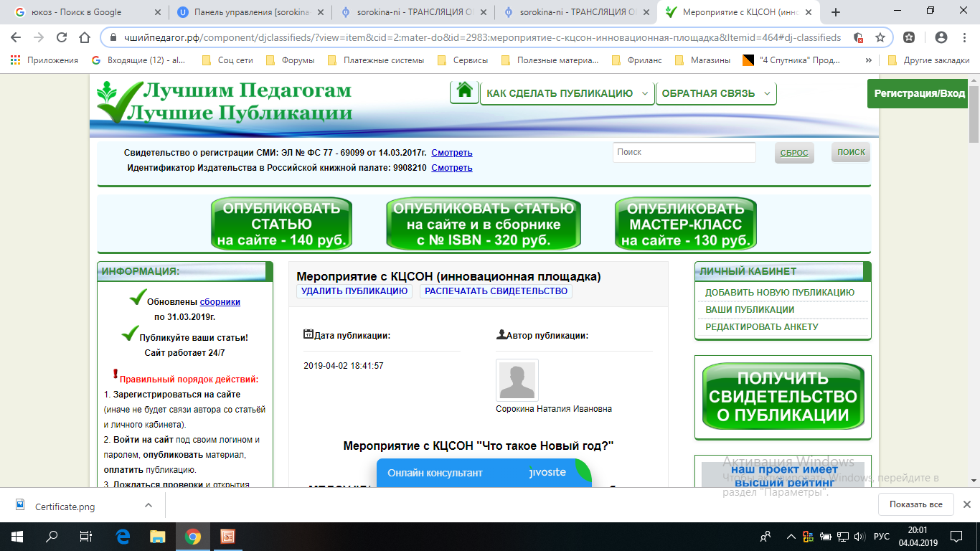
Task: Open the 'Магазины' bookmarks folder
Action: (702, 60)
